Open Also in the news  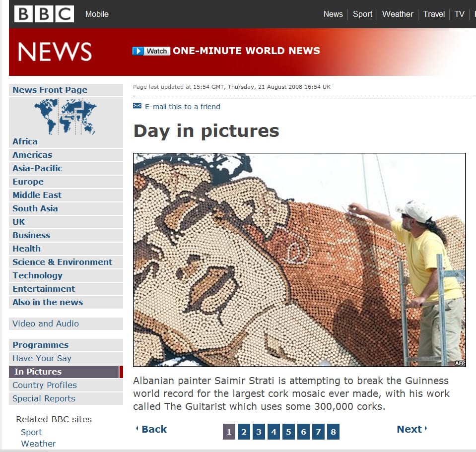66,302
